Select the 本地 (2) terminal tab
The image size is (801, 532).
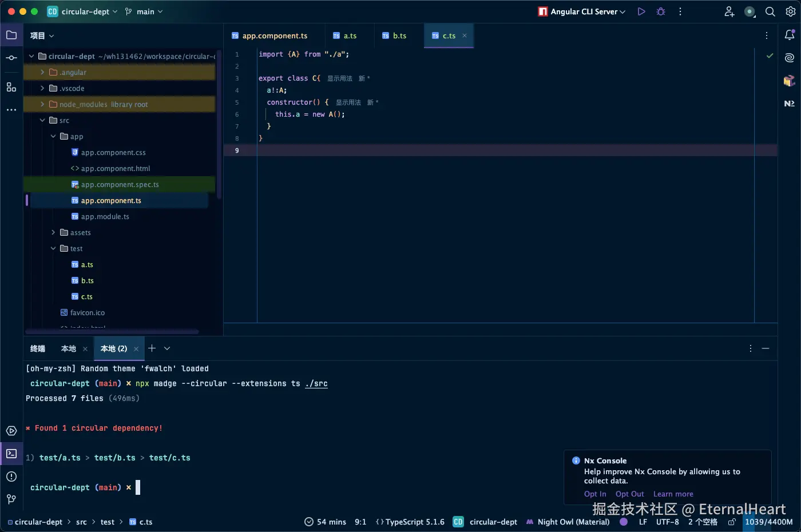coord(114,348)
